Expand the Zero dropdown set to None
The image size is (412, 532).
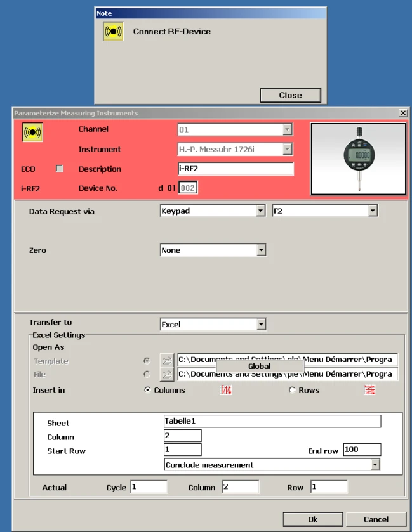[x=260, y=250]
